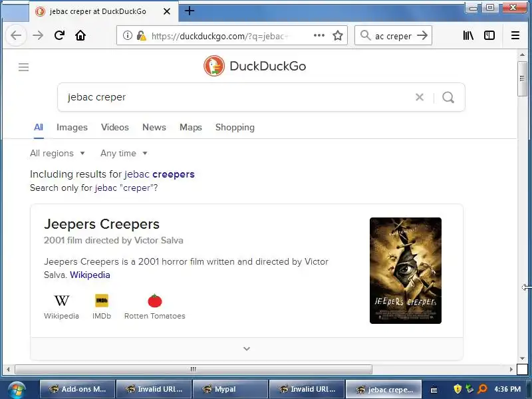Open the Library bookshelf icon
532x399 pixels.
468,35
